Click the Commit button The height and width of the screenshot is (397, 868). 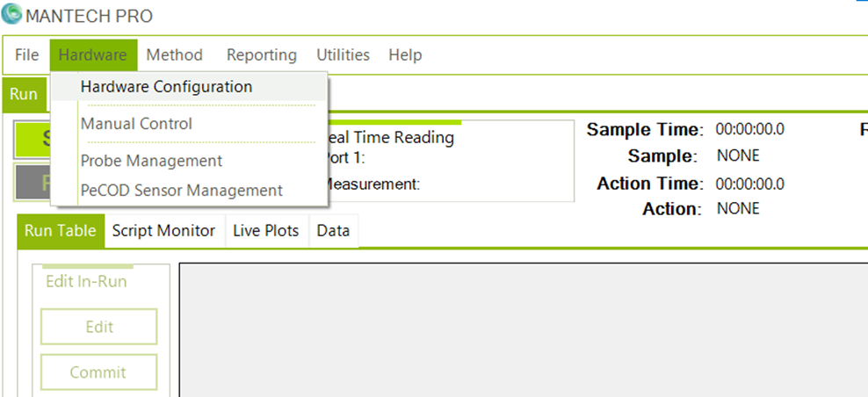click(98, 372)
